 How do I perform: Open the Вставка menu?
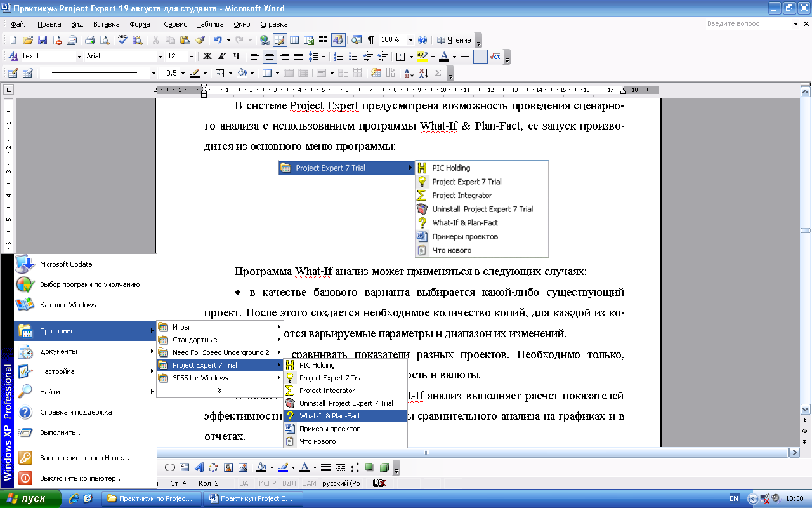(106, 24)
